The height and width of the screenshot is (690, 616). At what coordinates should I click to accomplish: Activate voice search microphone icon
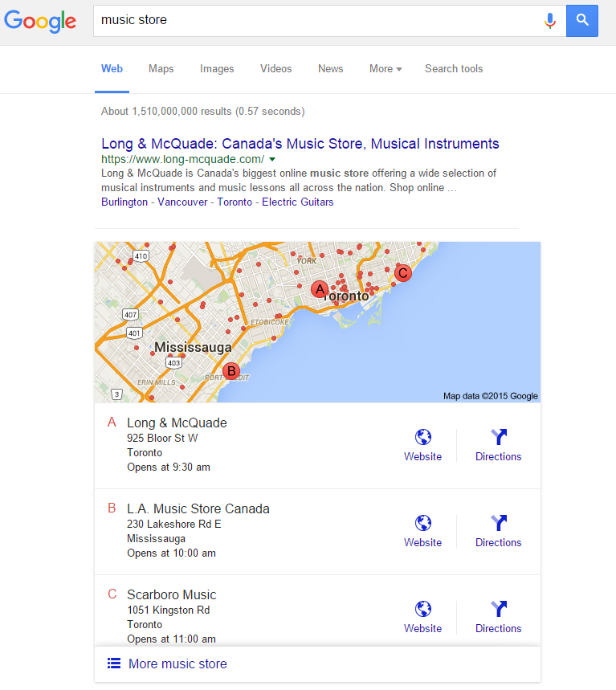click(x=550, y=21)
